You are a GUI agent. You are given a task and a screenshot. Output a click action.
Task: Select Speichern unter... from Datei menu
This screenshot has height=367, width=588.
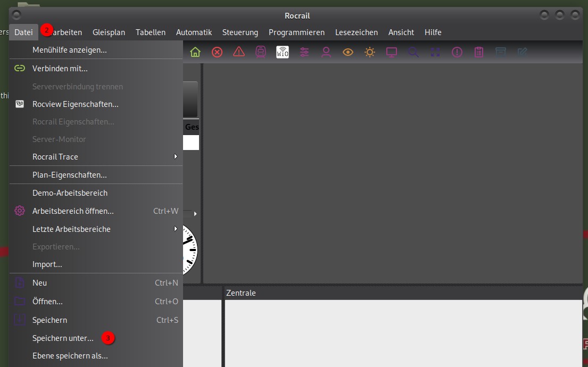click(63, 338)
